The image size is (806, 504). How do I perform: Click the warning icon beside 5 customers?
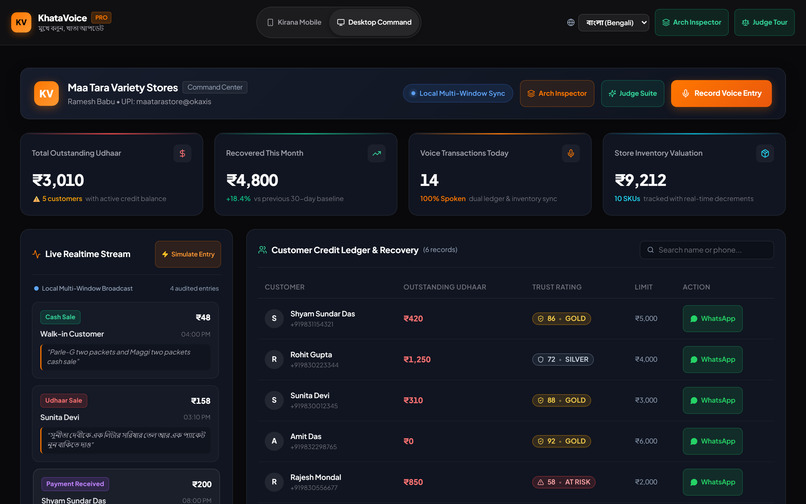[x=36, y=199]
